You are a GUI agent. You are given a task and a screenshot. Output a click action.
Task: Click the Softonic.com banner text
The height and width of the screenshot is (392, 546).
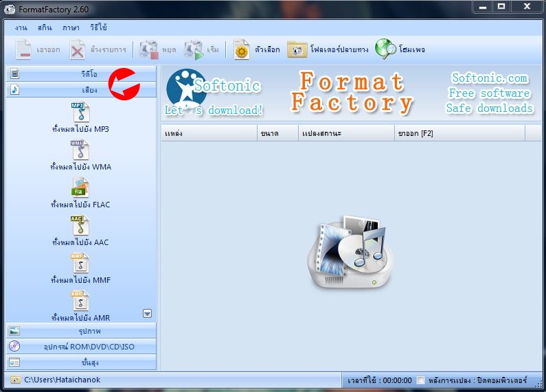(490, 78)
